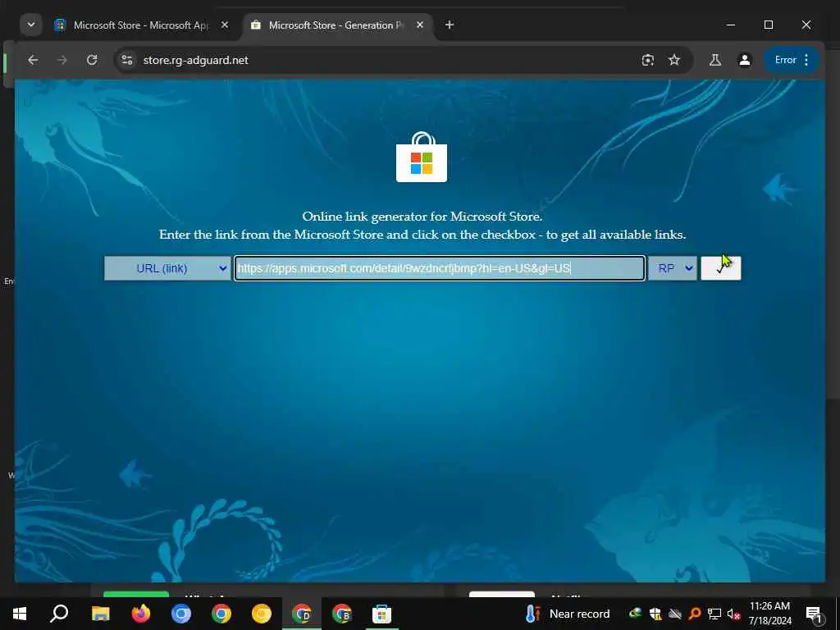Launch Firefox from taskbar
The image size is (840, 630).
click(x=141, y=614)
